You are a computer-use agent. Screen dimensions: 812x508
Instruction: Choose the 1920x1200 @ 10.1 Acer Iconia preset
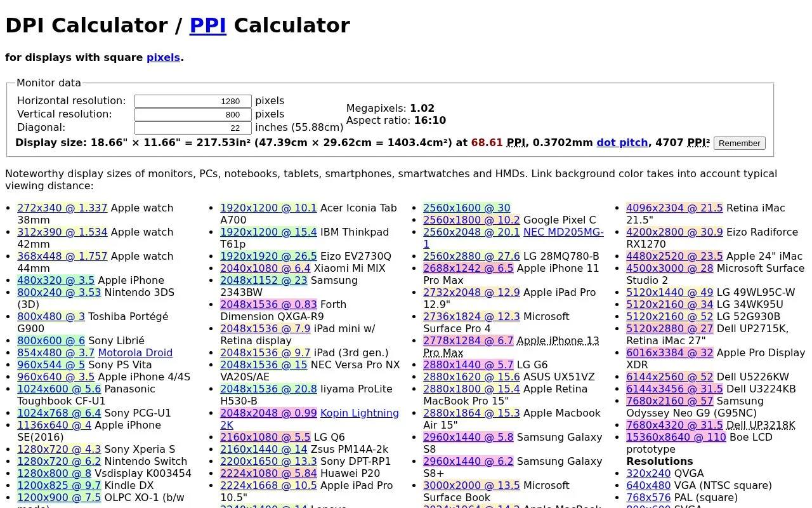pyautogui.click(x=268, y=208)
